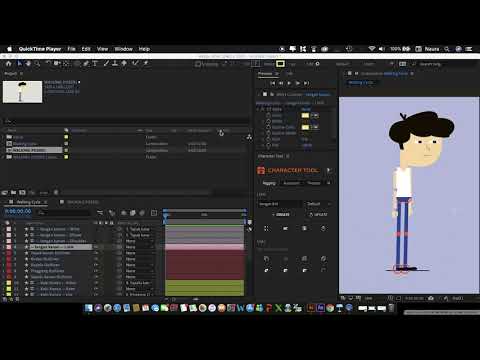The height and width of the screenshot is (360, 480).
Task: Click the timeline zoom slider at the bottom
Action: click(x=195, y=299)
